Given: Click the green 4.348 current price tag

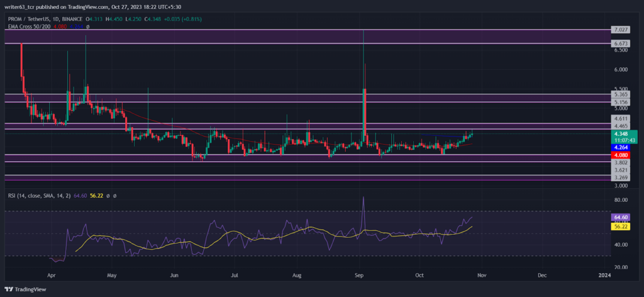Looking at the screenshot, I should (620, 134).
